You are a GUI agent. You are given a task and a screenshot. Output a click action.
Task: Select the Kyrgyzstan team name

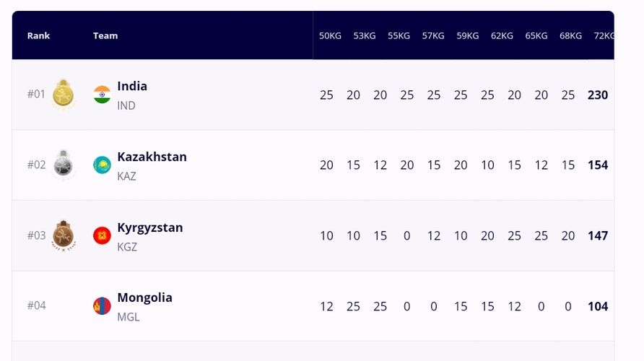(149, 227)
